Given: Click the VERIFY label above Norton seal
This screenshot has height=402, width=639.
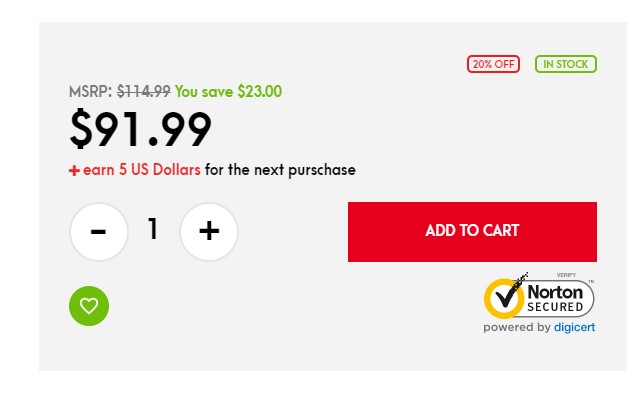Looking at the screenshot, I should (566, 275).
